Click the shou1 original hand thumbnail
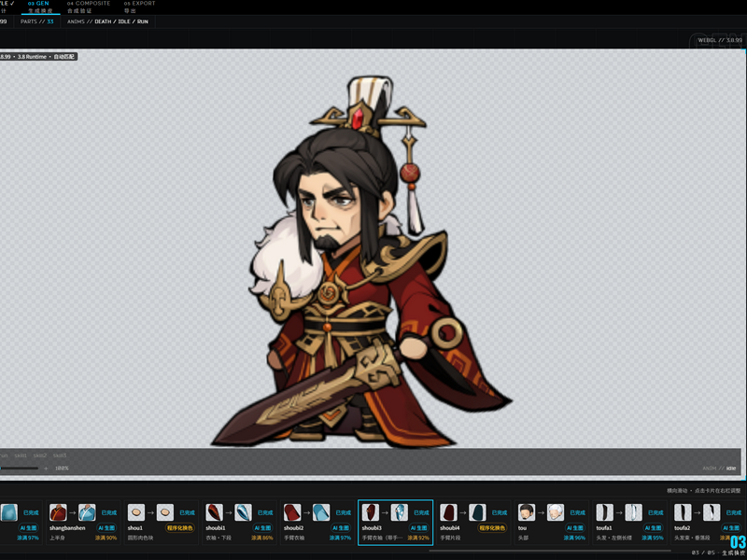 pos(136,512)
